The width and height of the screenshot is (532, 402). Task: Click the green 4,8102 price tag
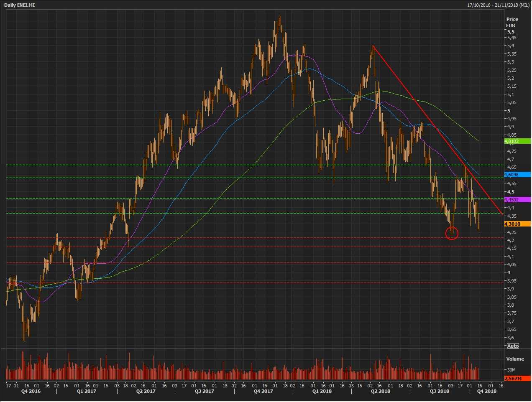517,141
